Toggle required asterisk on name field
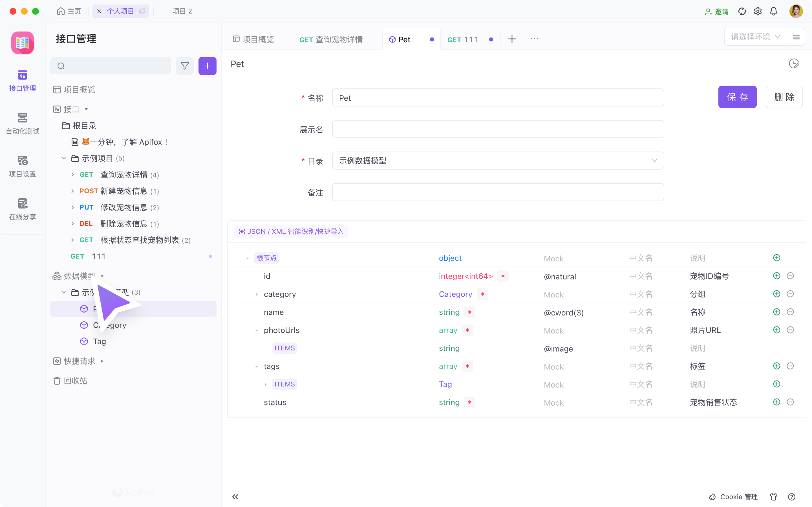Screen dimensions: 812x507 coord(469,312)
